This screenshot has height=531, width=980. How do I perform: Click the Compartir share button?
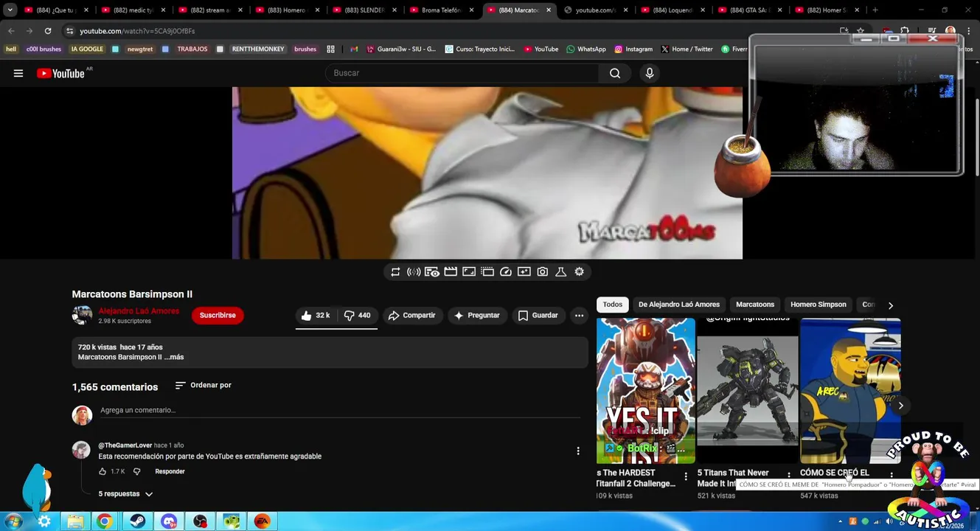[412, 316]
